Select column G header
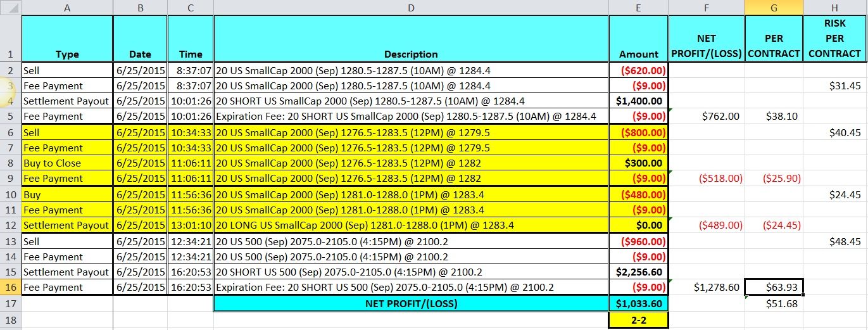Viewport: 868px width, 330px height. point(774,7)
